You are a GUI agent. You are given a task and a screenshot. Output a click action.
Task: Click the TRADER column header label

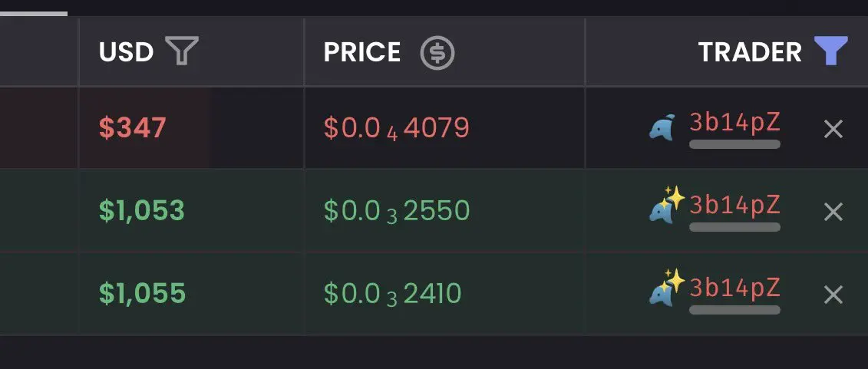pos(750,53)
